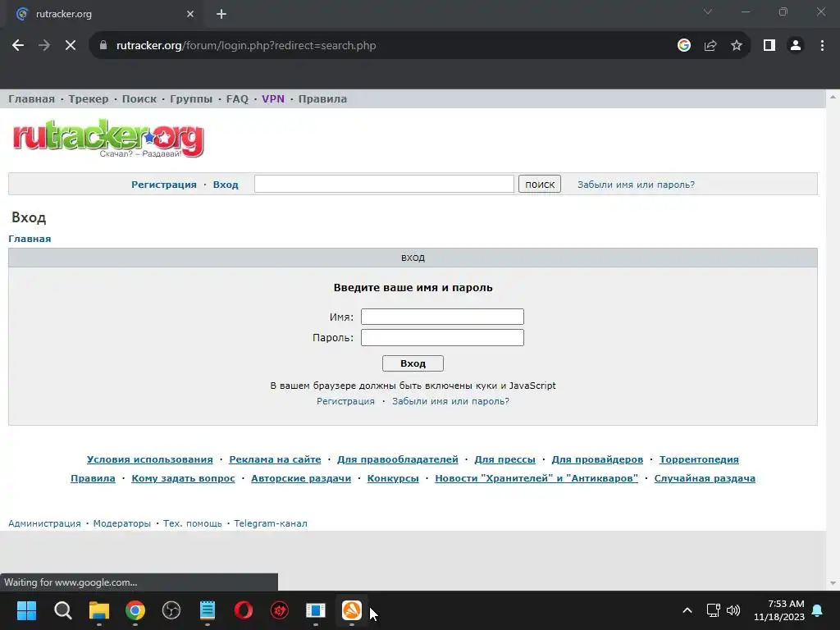Open the tab search chevron
840x630 pixels.
(708, 11)
